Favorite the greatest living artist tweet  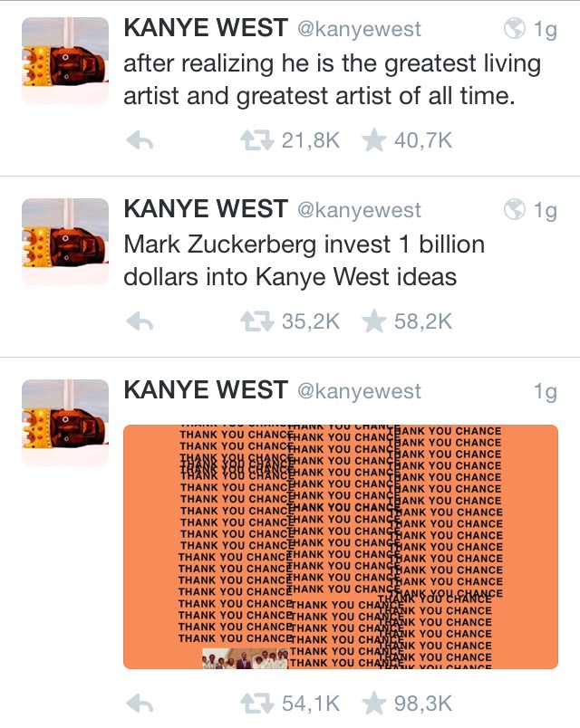tap(374, 140)
